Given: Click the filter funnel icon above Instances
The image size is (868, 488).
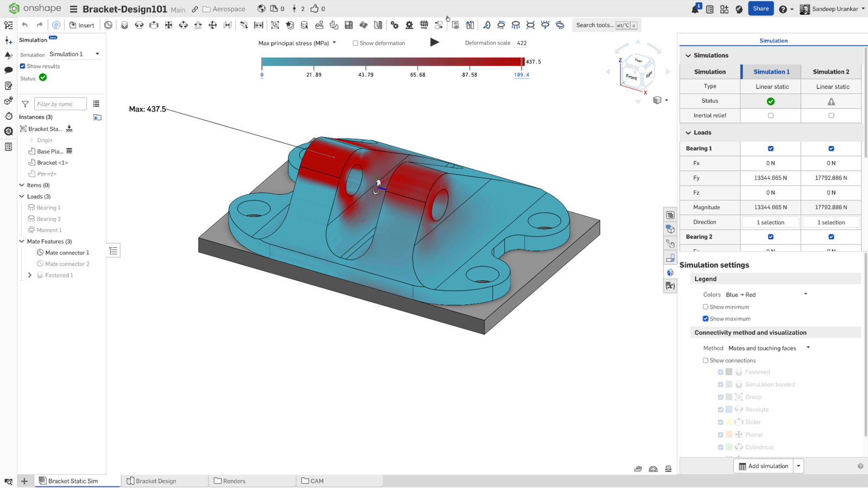Looking at the screenshot, I should click(x=25, y=104).
